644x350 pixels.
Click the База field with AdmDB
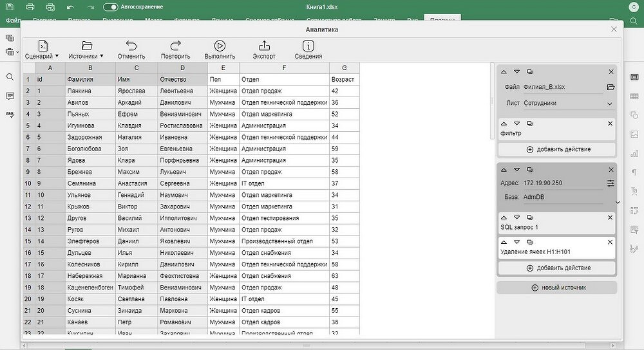coord(560,197)
